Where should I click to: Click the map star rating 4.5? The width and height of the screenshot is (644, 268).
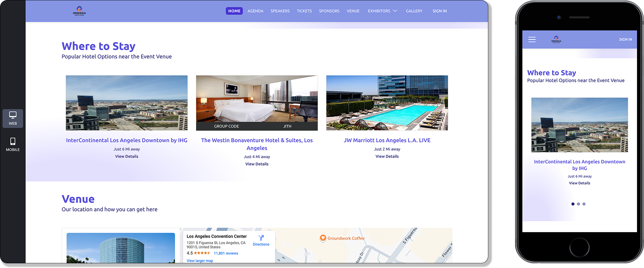click(x=199, y=253)
